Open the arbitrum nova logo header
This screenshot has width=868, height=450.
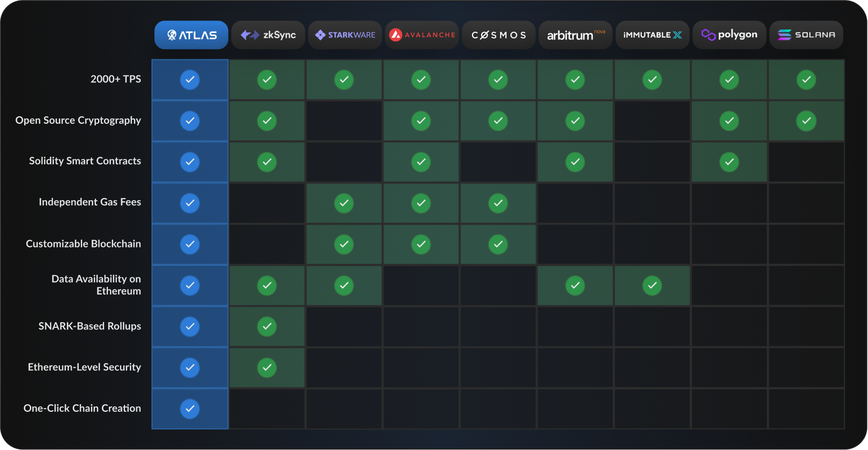[x=576, y=35]
